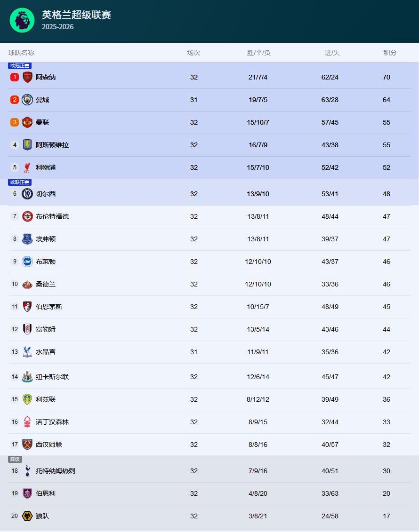Screen dimensions: 419x532
Task: Click the 降级 zone label
Action: point(15,460)
